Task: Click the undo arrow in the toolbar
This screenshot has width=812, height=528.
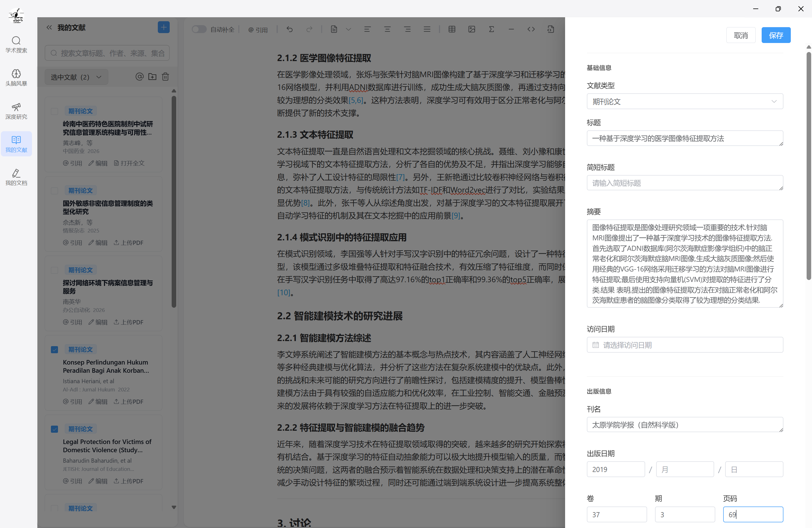Action: point(290,29)
